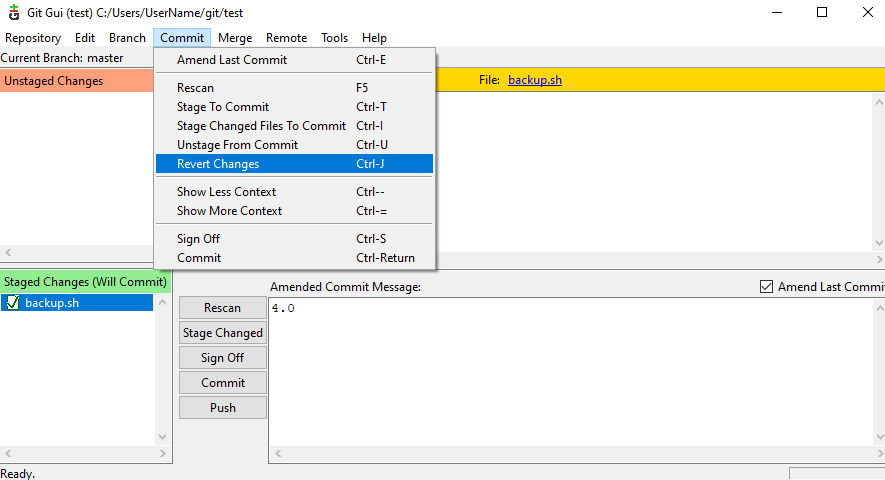The height and width of the screenshot is (480, 885).
Task: Click staged list horizontal scroll right arrow
Action: pos(163,453)
